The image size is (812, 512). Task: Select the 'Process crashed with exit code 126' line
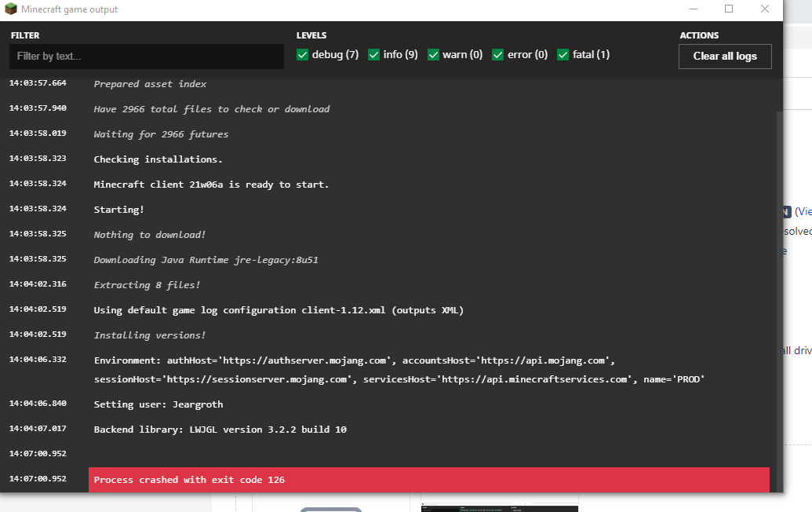tap(429, 479)
